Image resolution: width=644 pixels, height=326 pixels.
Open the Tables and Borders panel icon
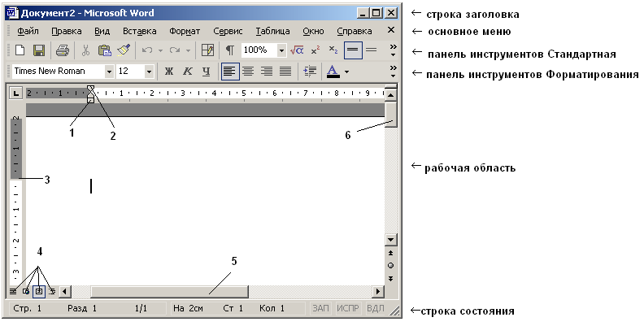click(x=207, y=50)
